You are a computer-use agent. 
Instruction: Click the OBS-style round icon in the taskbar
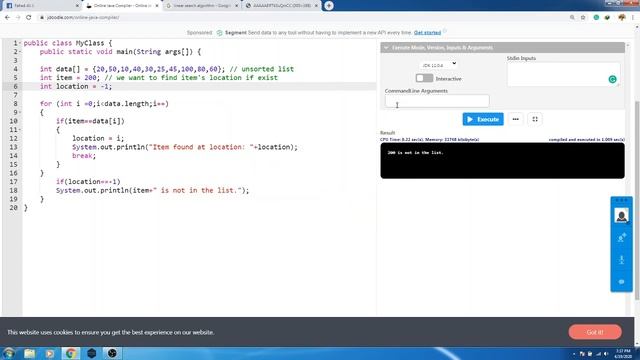pyautogui.click(x=112, y=353)
